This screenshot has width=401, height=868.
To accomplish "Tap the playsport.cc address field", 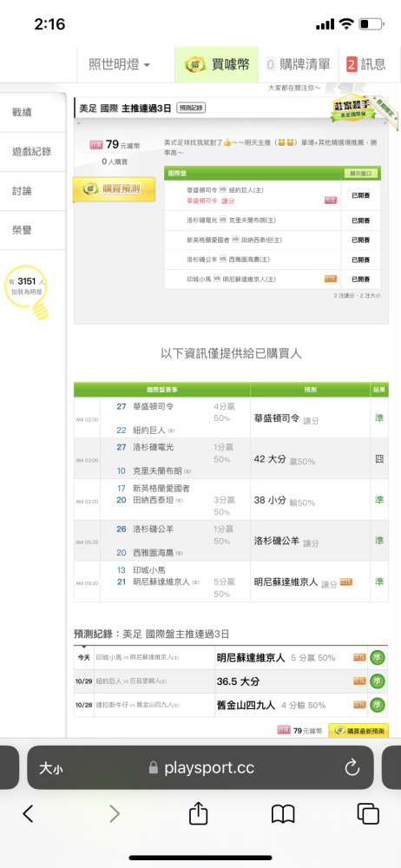I will click(x=200, y=767).
